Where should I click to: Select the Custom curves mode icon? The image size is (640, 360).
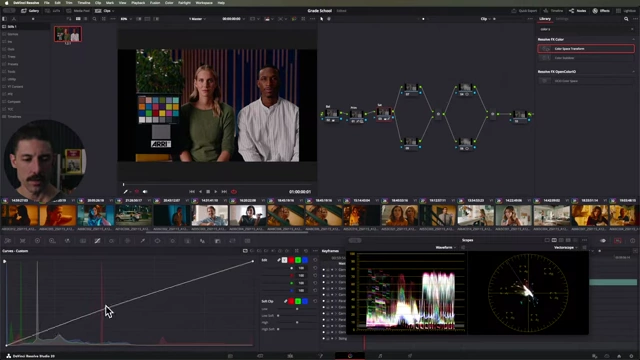pos(245,251)
